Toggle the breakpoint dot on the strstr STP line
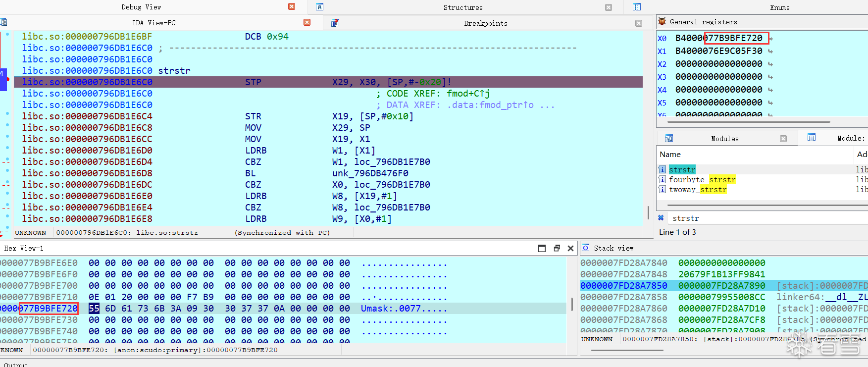 pyautogui.click(x=7, y=79)
